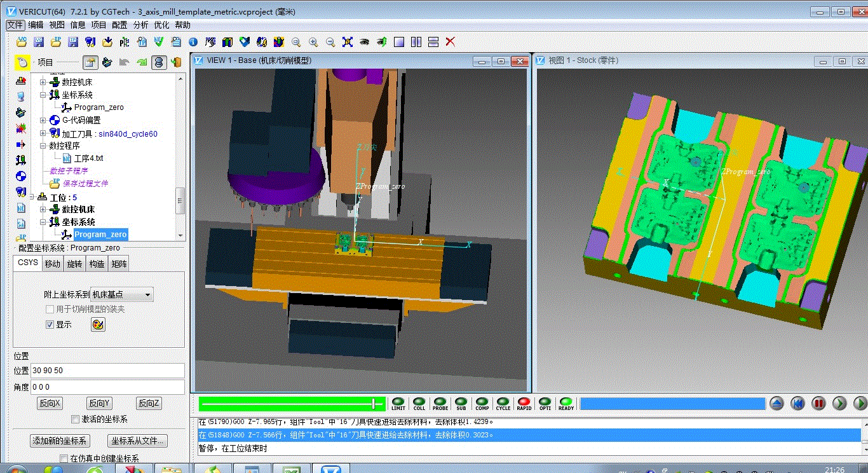The height and width of the screenshot is (473, 868).
Task: Check 在仿真中创建坐标系 checkbox
Action: 64,458
